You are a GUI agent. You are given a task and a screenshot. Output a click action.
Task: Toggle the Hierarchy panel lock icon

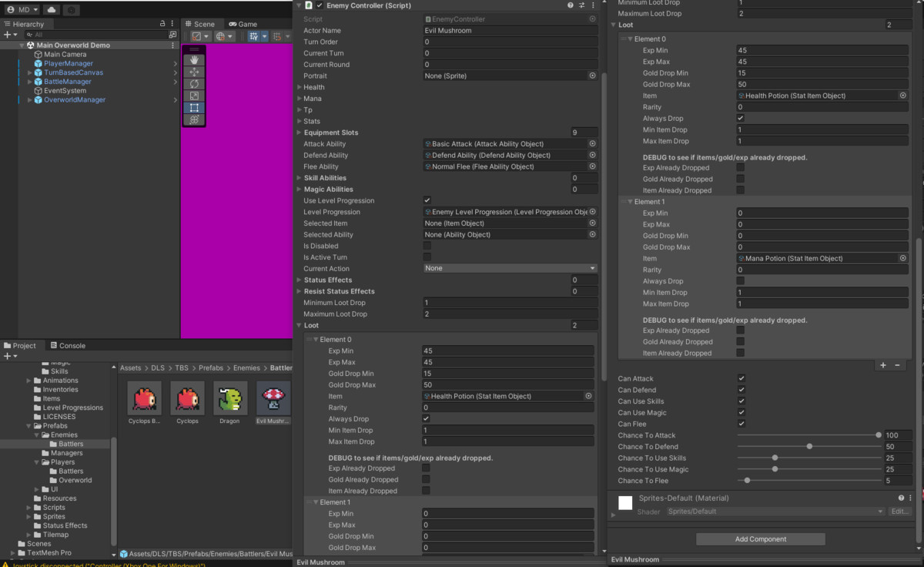pyautogui.click(x=162, y=24)
